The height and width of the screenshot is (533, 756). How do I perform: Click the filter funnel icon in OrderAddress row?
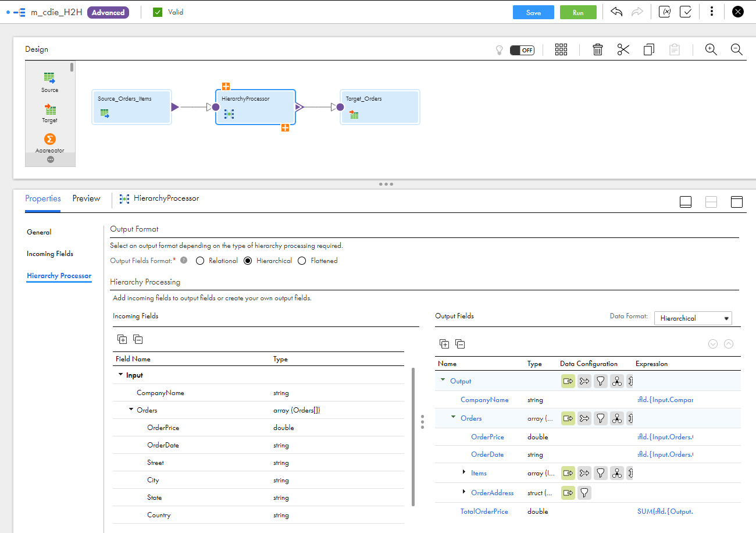coord(584,493)
